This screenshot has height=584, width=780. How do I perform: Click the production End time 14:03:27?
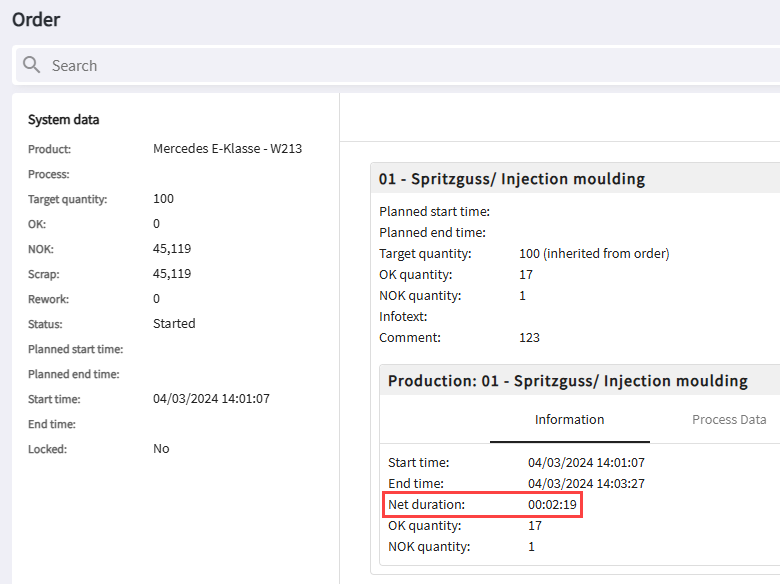(586, 484)
